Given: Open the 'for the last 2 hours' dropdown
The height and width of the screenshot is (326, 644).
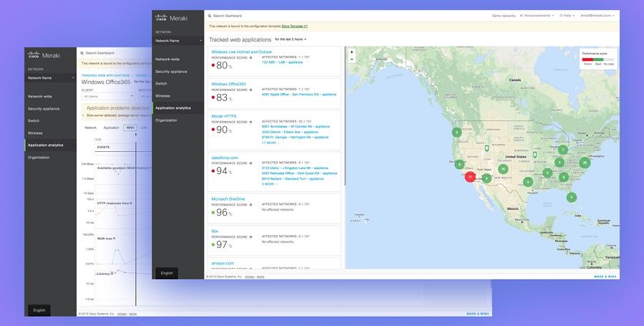Looking at the screenshot, I should pyautogui.click(x=291, y=39).
